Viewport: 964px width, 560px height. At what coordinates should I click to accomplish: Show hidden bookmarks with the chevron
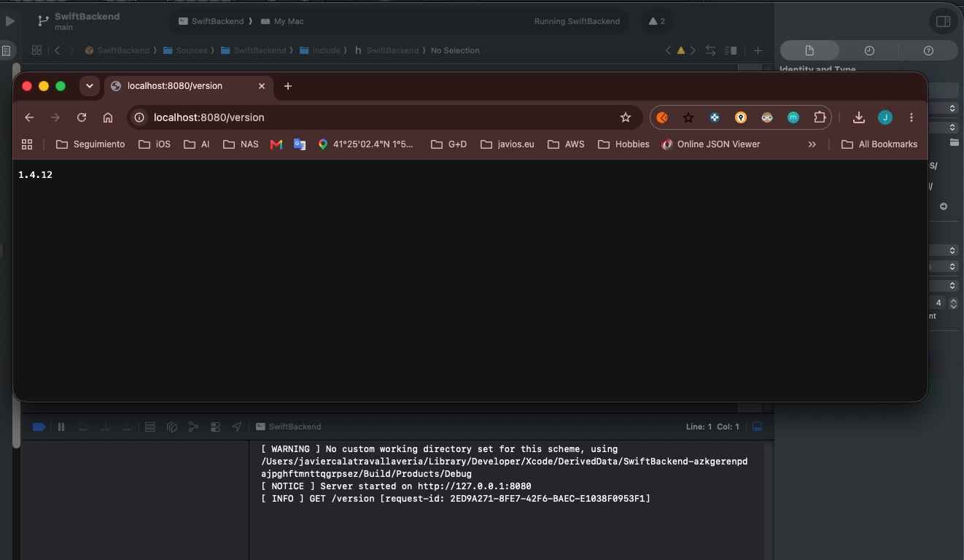[x=812, y=144]
